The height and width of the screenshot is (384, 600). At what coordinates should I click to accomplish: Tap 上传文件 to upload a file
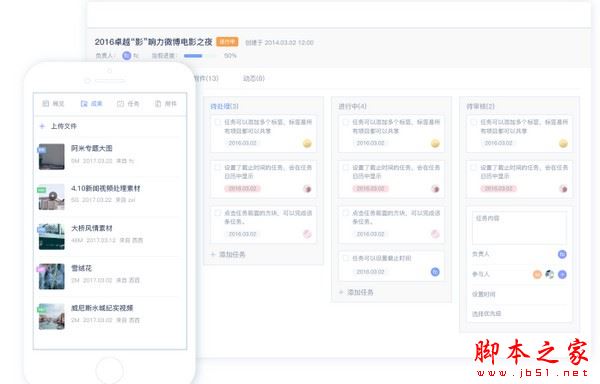[64, 126]
